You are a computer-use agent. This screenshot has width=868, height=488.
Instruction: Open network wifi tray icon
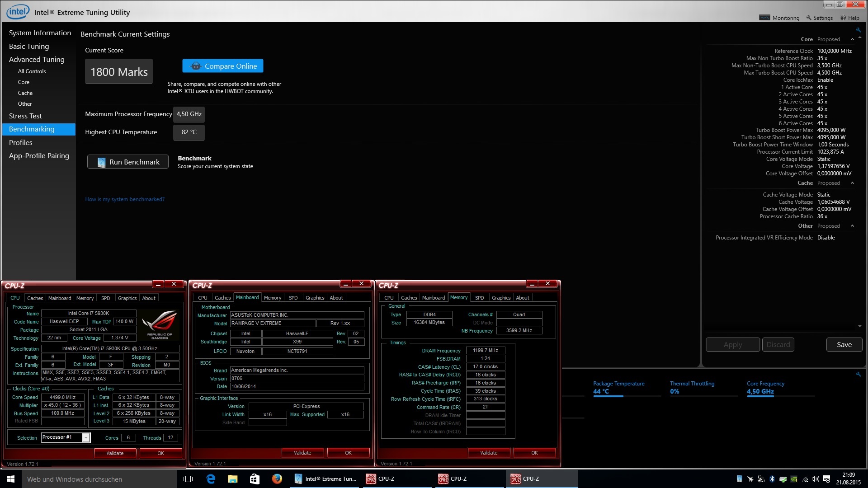805,479
